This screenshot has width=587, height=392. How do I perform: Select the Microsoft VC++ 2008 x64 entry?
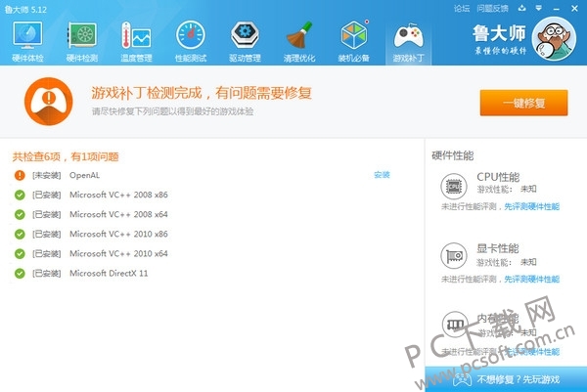(x=118, y=214)
